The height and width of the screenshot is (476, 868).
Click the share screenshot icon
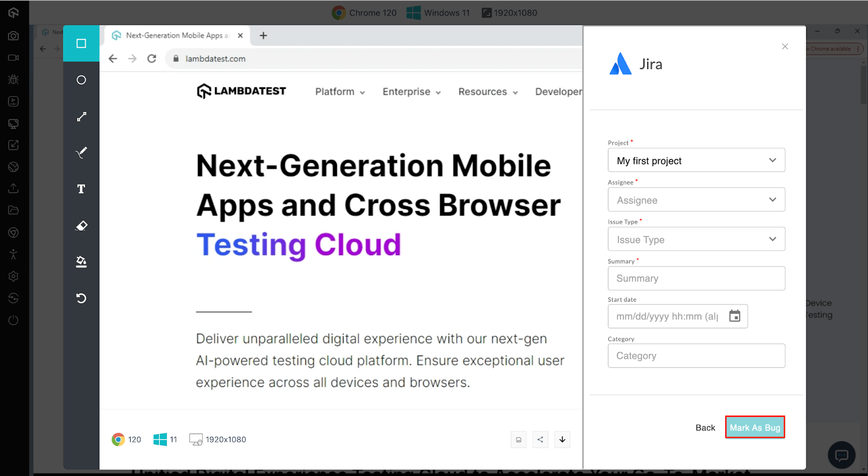540,440
